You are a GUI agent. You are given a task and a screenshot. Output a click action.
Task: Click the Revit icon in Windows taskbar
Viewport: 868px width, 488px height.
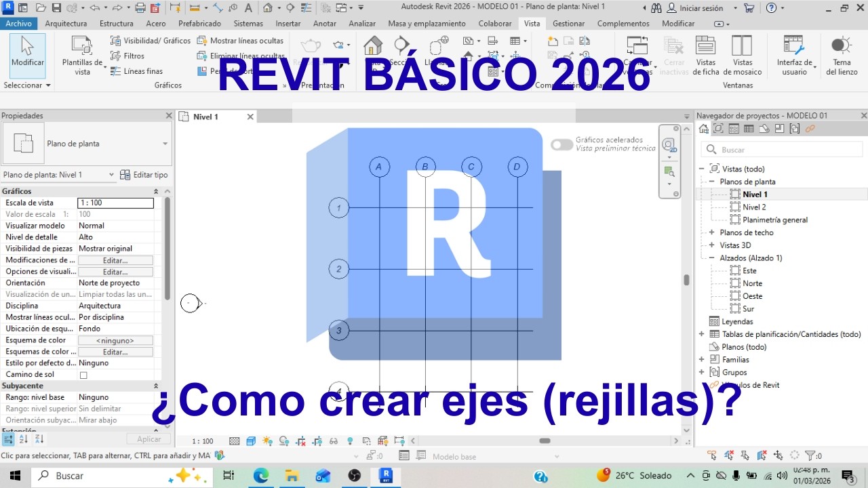tap(387, 476)
